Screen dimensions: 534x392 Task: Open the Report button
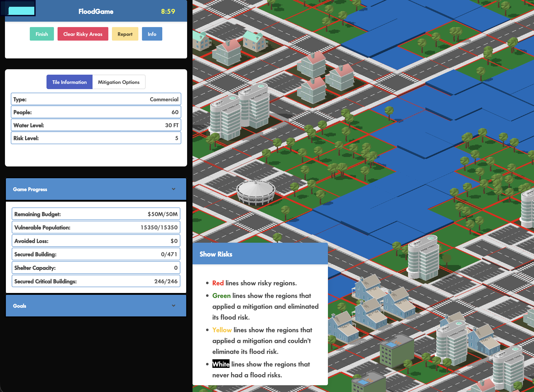[x=125, y=34]
